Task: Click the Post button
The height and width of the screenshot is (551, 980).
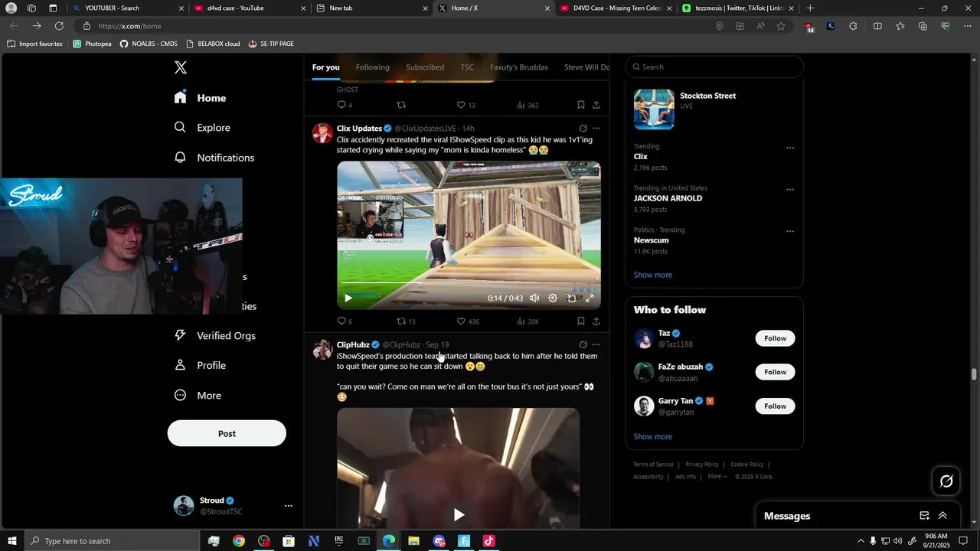Action: click(227, 433)
